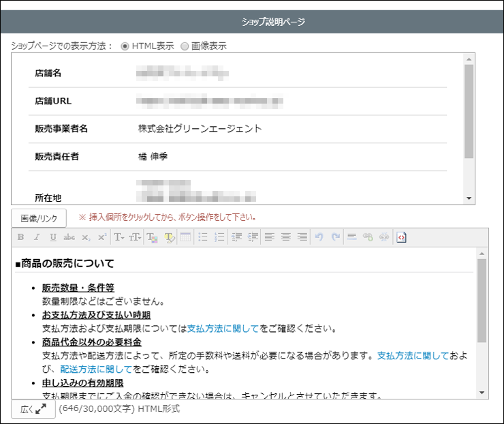Open the font family dropdown
This screenshot has width=504, height=424.
[x=119, y=237]
